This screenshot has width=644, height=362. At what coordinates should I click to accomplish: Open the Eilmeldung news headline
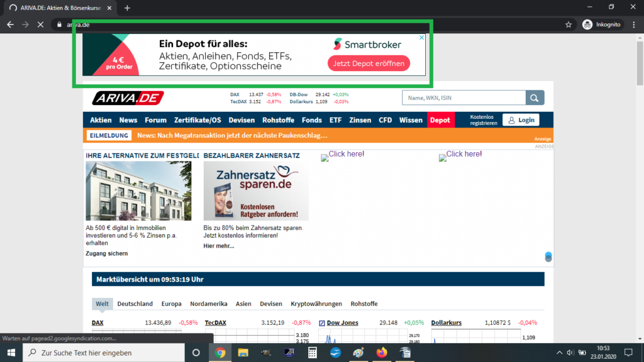[x=232, y=136]
